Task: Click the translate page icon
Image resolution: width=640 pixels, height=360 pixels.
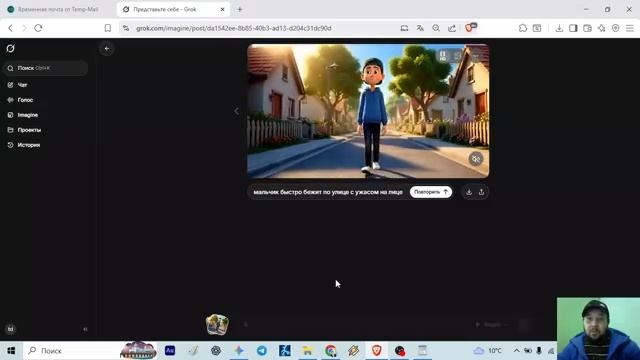Action: (x=420, y=28)
